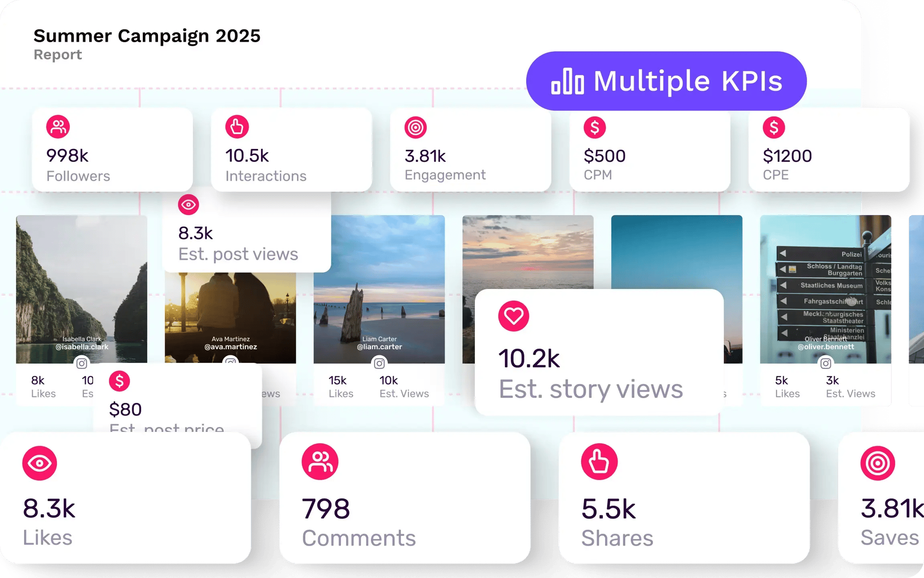Select the 8.3k Likes value
924x578 pixels.
point(49,509)
